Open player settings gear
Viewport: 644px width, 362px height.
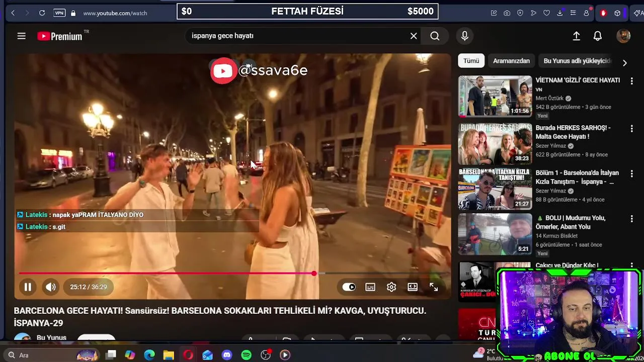(391, 287)
